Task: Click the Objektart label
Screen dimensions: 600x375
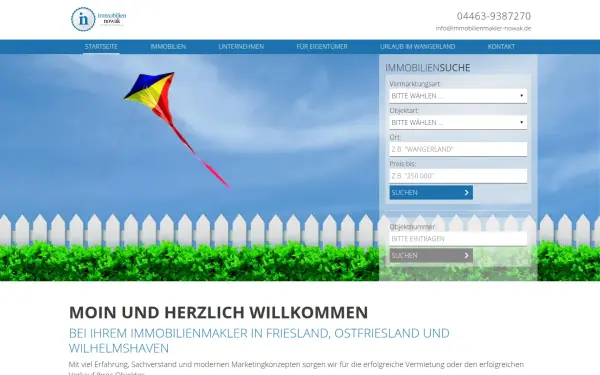Action: click(404, 111)
